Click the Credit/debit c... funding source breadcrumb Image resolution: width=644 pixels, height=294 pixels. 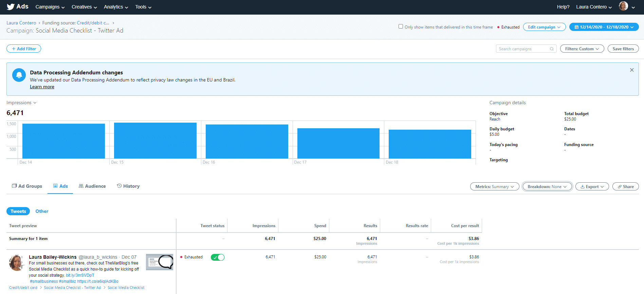[x=93, y=23]
